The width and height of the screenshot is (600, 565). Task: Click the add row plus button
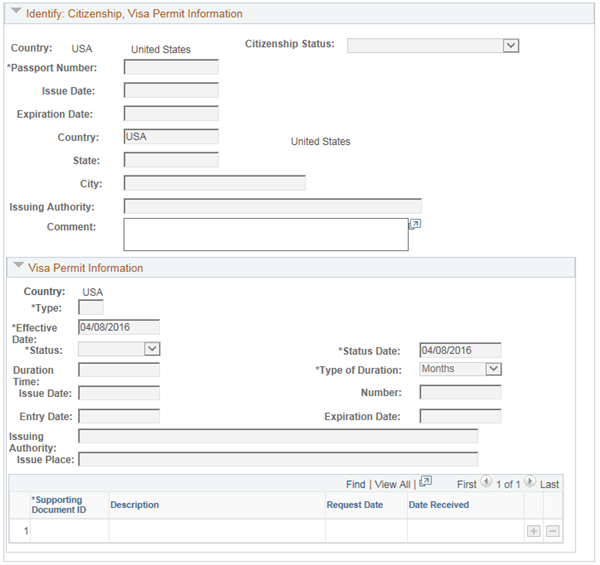click(x=534, y=531)
